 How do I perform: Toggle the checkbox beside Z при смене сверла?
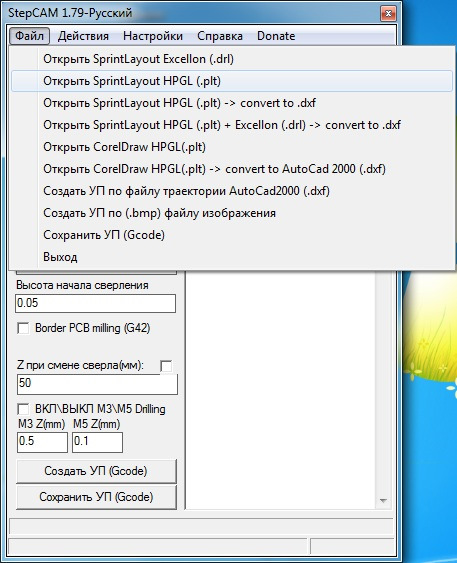[x=166, y=366]
